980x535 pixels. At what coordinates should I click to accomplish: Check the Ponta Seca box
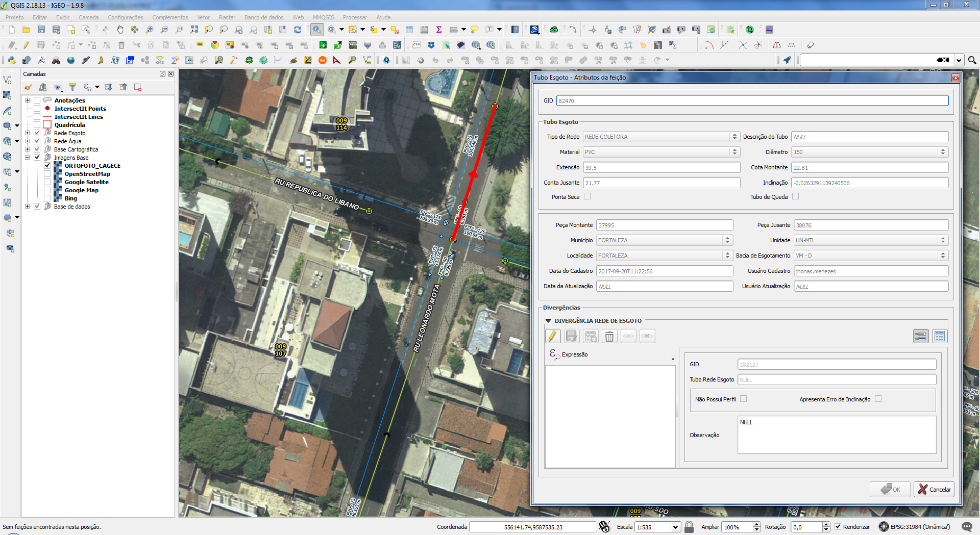coord(587,196)
